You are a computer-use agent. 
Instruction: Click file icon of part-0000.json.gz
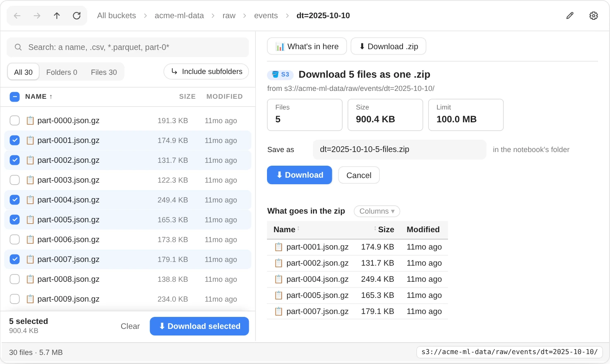click(30, 121)
